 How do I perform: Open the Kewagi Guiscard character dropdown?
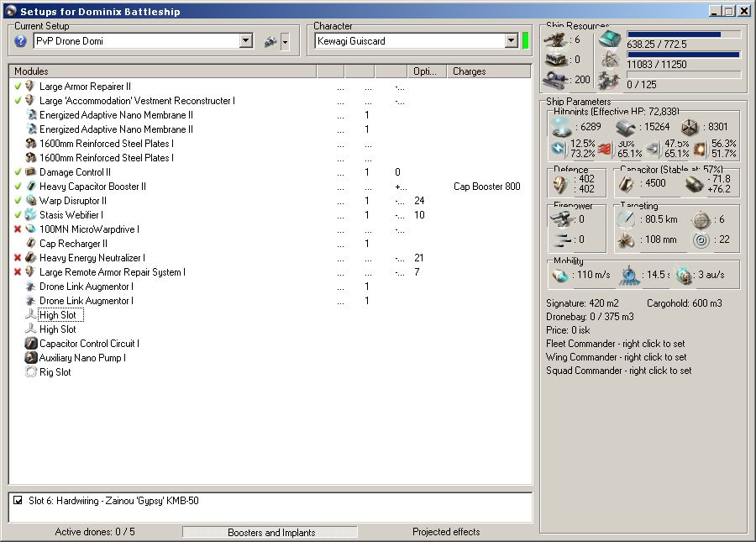[512, 40]
